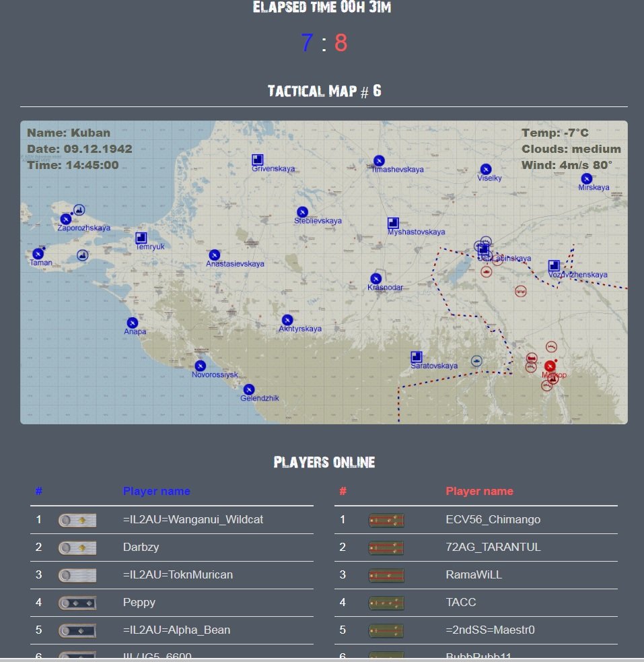The width and height of the screenshot is (644, 662).
Task: Click the Saratovskaya square town marker
Action: (417, 357)
